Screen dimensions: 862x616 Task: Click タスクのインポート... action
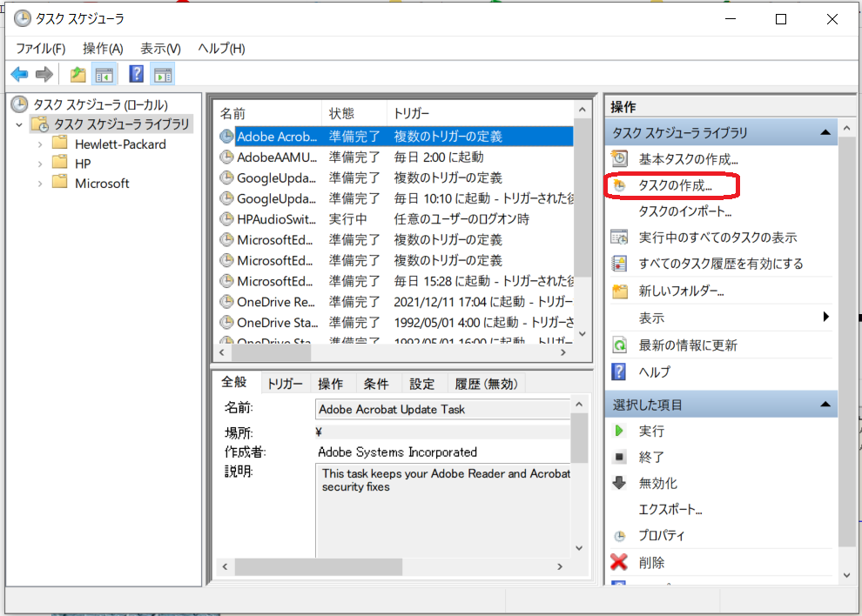point(684,211)
